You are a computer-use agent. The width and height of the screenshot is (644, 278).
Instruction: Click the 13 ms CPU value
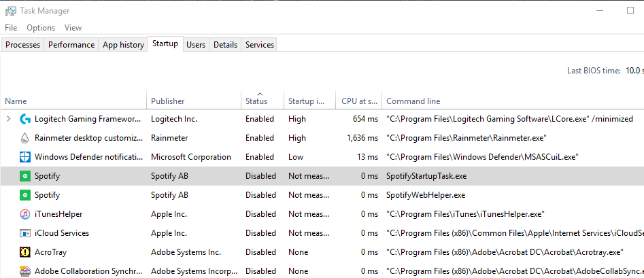368,157
